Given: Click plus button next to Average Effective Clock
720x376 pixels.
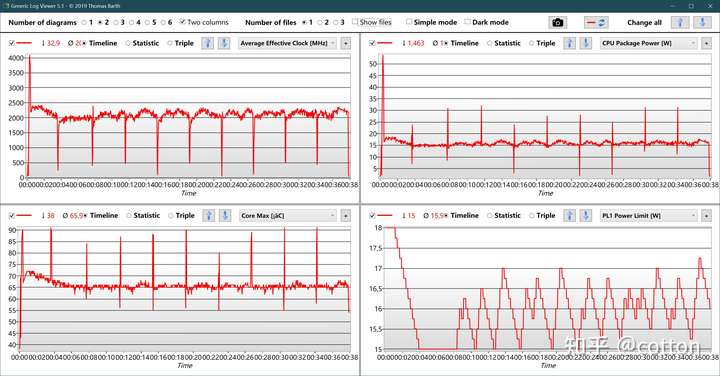Looking at the screenshot, I should 345,43.
